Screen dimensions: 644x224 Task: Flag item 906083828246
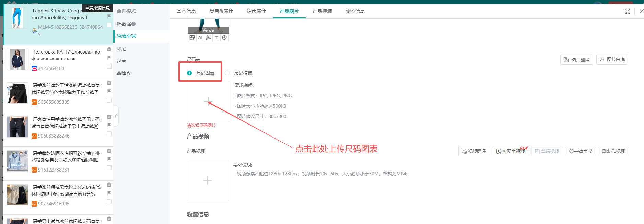[x=109, y=125]
